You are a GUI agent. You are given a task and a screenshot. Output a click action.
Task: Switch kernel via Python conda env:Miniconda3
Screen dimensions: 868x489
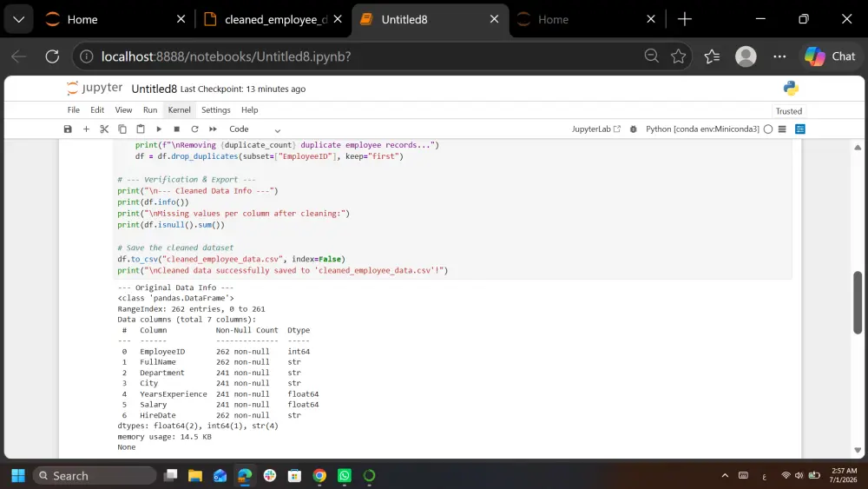[x=702, y=129]
